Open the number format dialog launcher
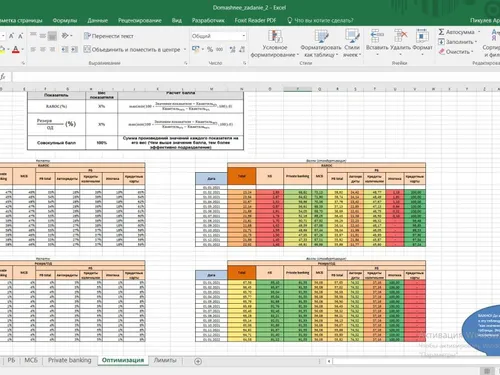 coord(244,63)
